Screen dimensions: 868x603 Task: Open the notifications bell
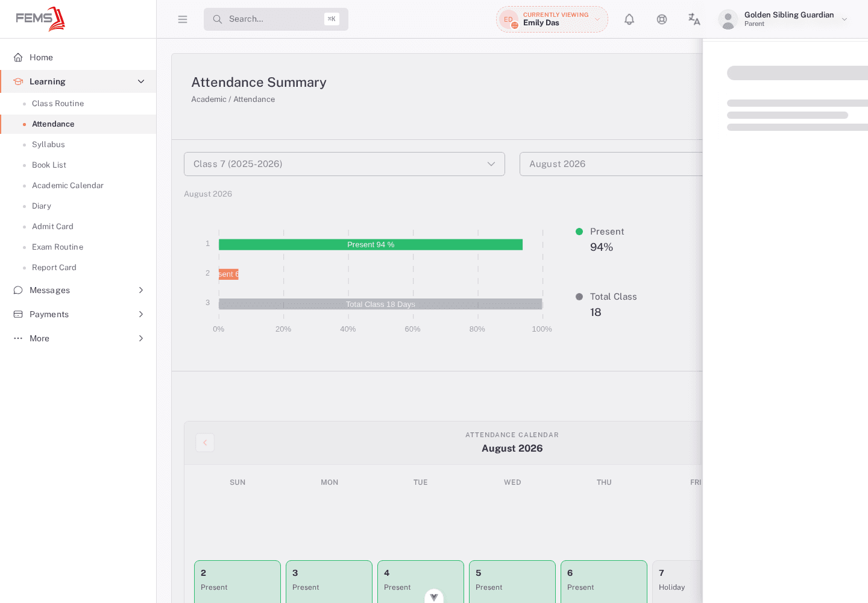pos(629,19)
